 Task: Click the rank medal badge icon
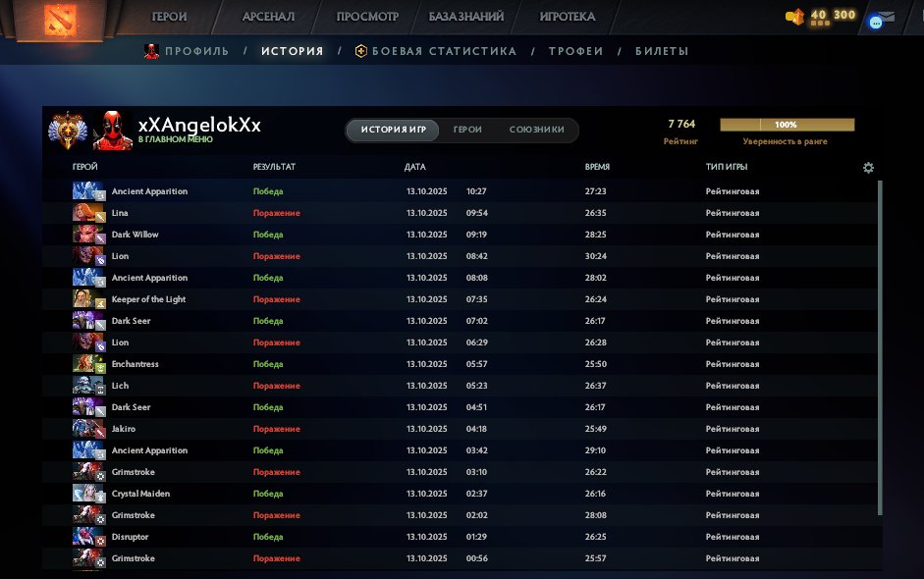[70, 131]
